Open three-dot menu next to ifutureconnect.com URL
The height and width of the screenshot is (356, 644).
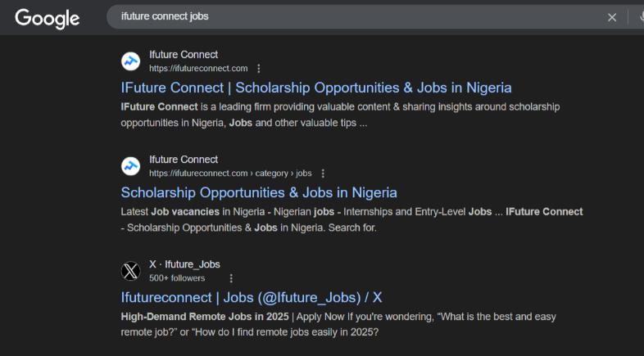pos(258,69)
